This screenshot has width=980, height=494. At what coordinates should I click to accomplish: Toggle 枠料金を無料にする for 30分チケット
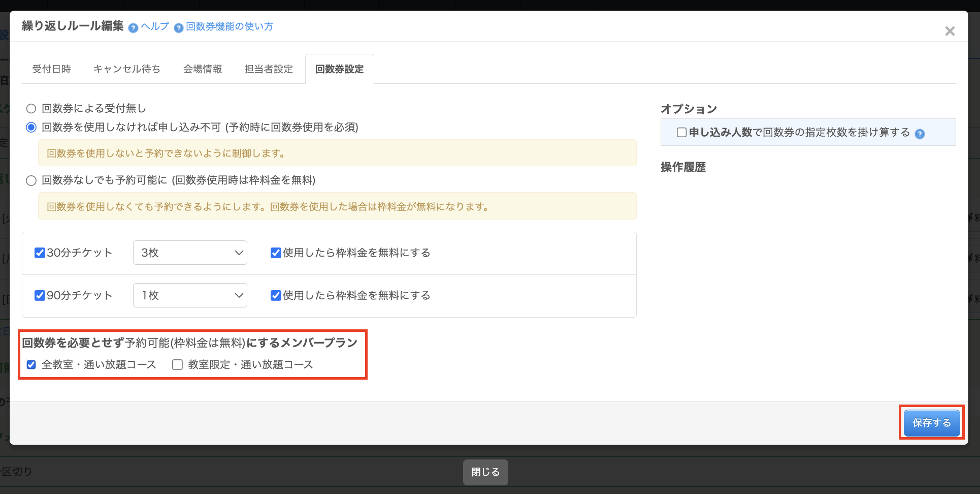pos(276,253)
